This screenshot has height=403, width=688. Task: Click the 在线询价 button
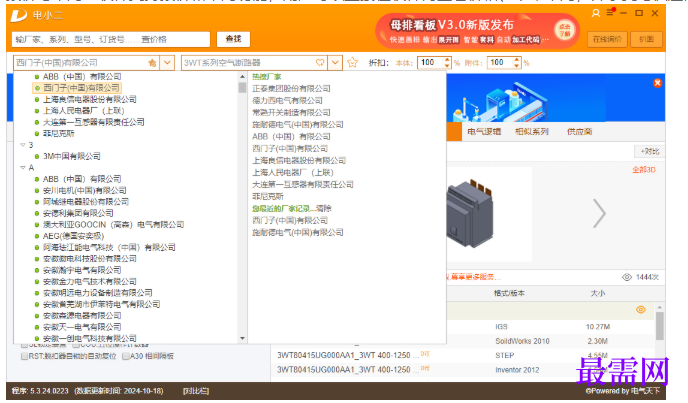point(607,39)
